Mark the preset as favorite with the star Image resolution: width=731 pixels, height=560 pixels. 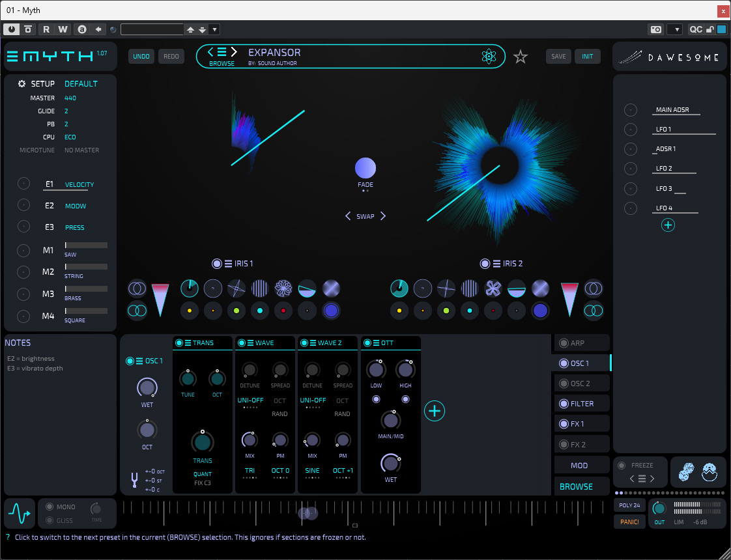coord(520,57)
